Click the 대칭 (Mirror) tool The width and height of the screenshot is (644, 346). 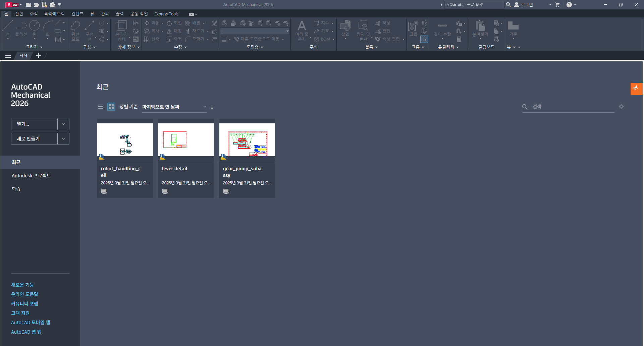[174, 31]
